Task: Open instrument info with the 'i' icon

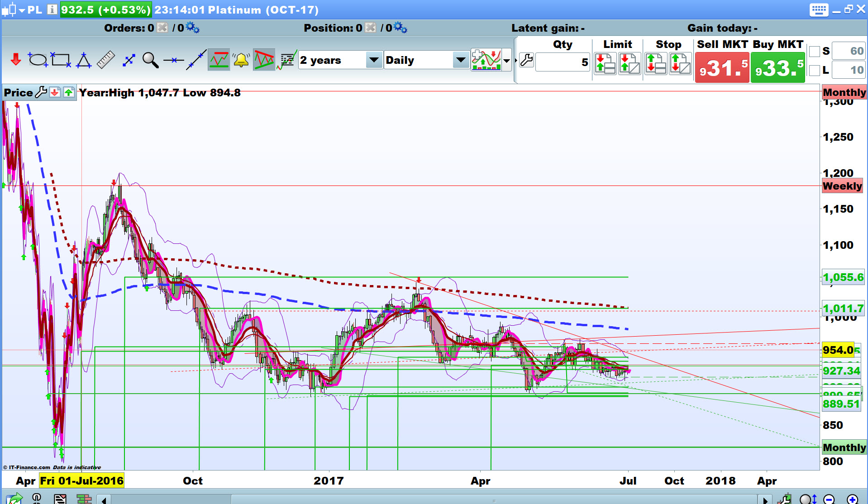Action: 52,10
